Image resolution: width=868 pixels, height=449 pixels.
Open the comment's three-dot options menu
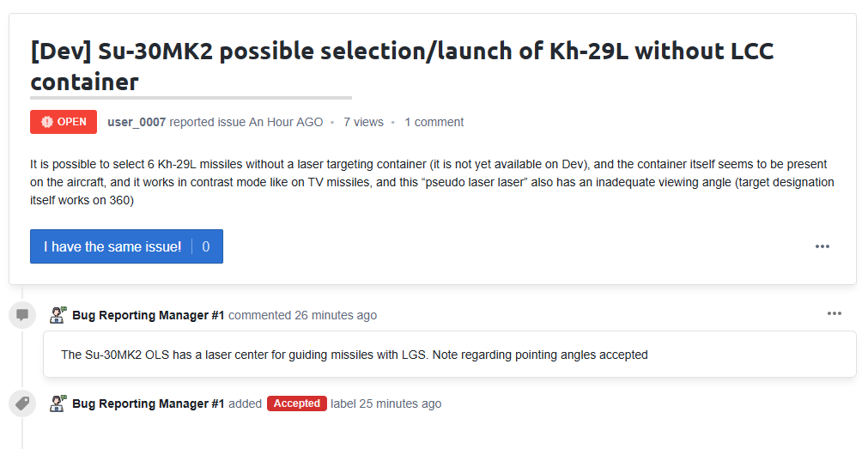tap(834, 313)
